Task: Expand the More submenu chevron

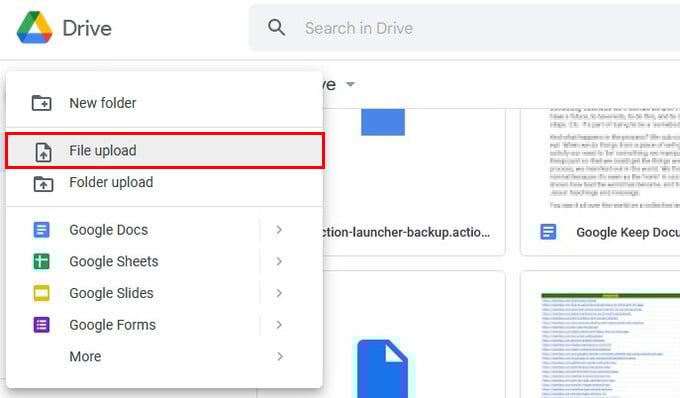Action: point(280,356)
